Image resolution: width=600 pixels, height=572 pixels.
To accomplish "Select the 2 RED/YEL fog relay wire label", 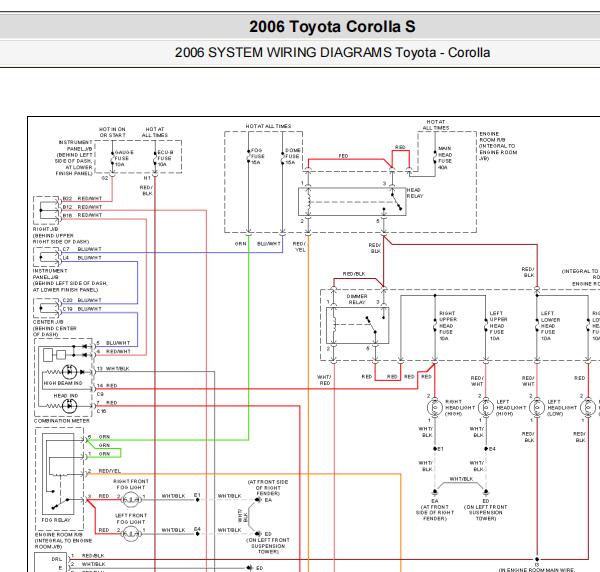I will tap(104, 471).
